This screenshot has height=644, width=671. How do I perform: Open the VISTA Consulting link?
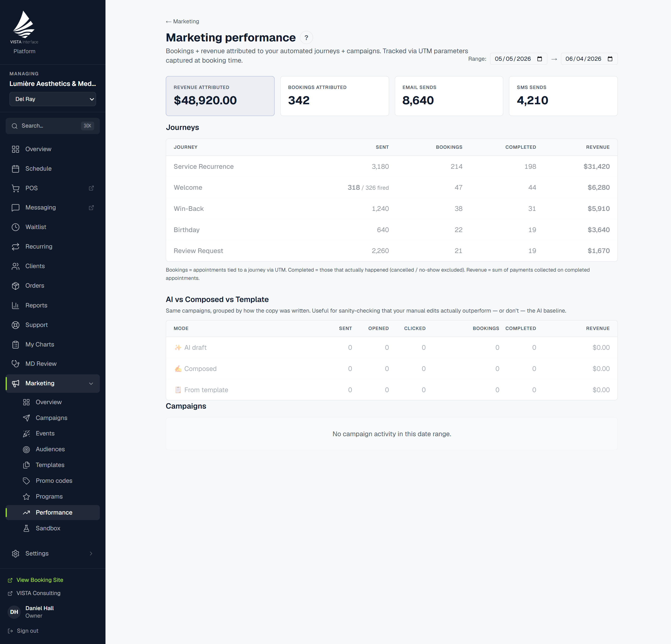[x=34, y=593]
